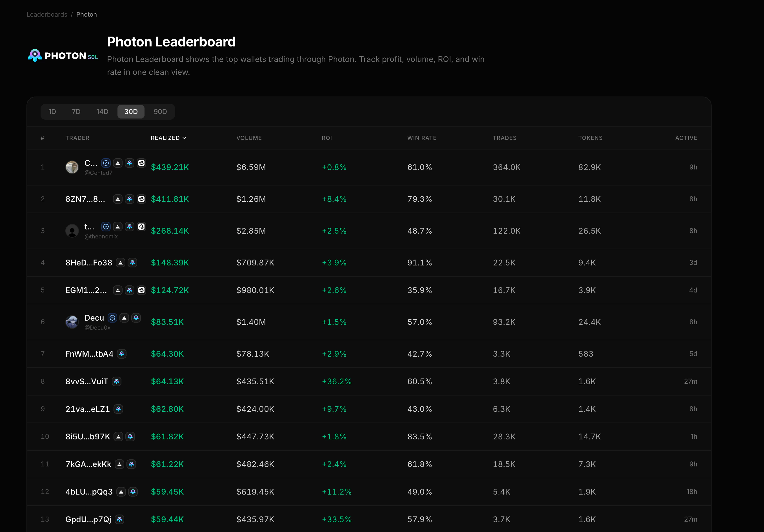This screenshot has height=532, width=764.
Task: Click the Photon rocket badge beside 8vvS...VuiT
Action: click(116, 381)
